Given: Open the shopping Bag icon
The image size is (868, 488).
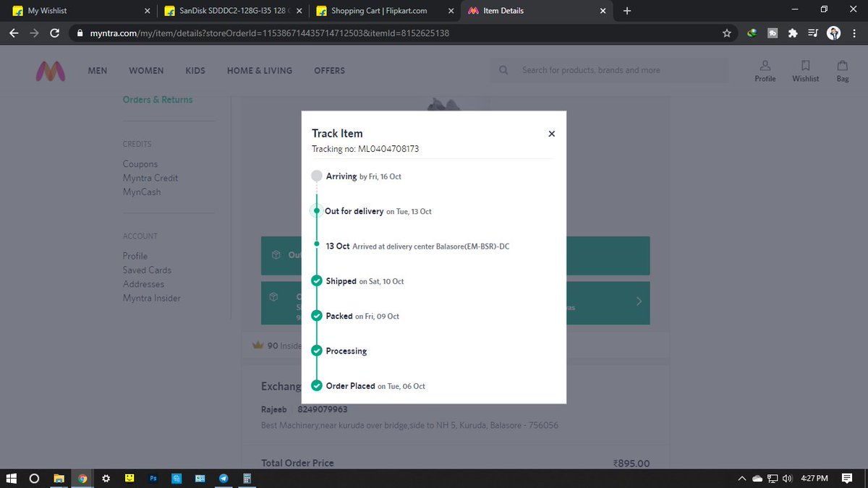Looking at the screenshot, I should tap(843, 70).
